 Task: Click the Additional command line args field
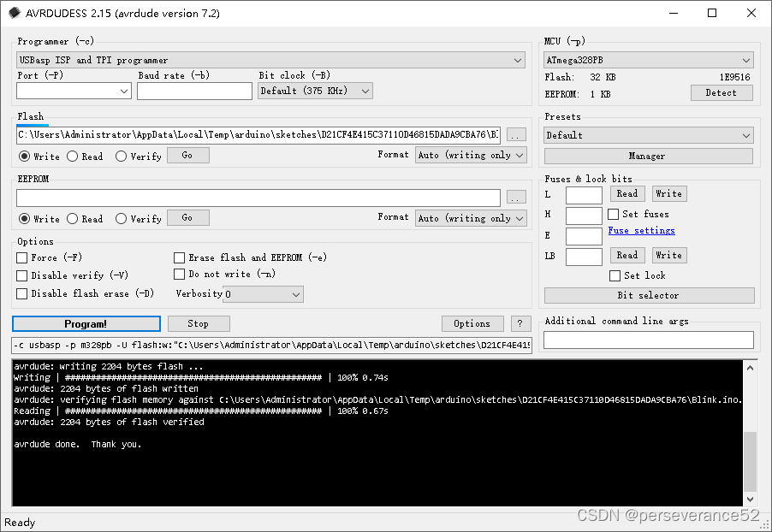click(649, 340)
